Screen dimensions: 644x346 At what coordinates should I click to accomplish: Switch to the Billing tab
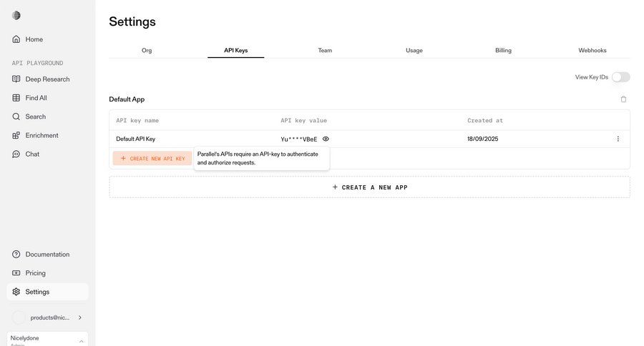coord(503,51)
